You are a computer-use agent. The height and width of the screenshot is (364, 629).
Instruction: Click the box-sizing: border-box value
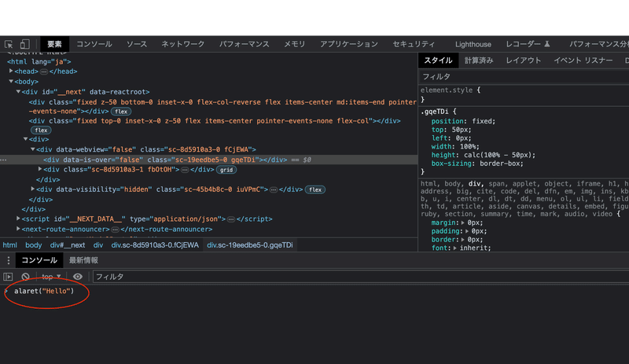[500, 164]
